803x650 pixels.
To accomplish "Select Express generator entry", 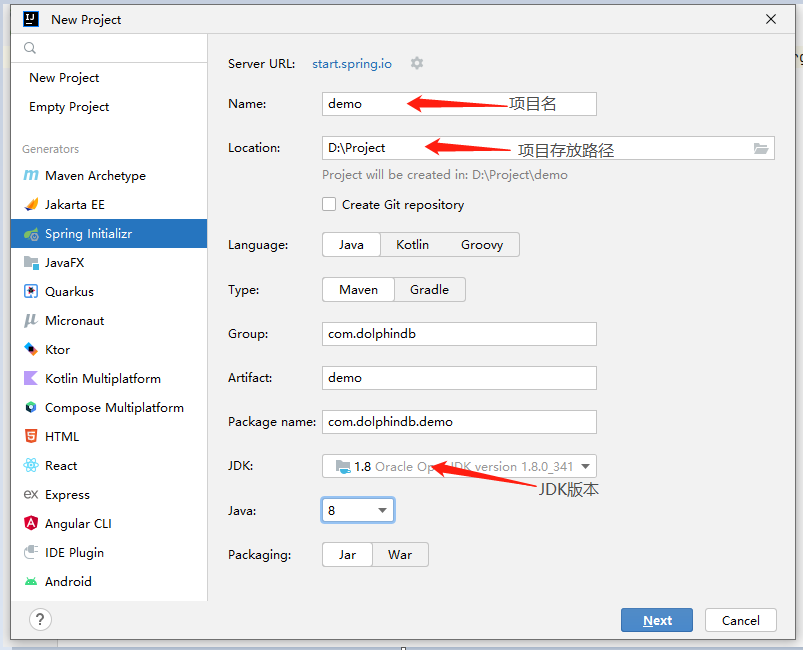I will pos(109,494).
